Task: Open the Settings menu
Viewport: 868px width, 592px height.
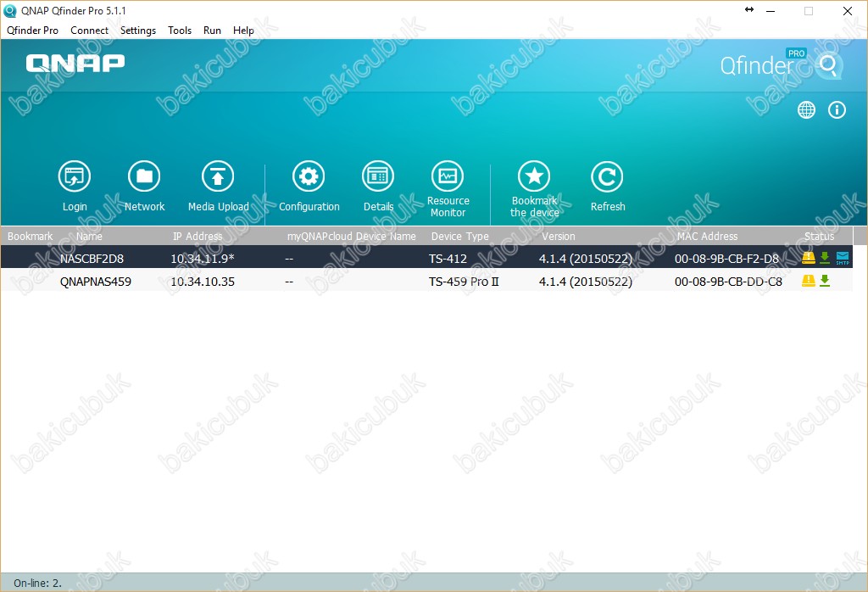Action: click(138, 31)
